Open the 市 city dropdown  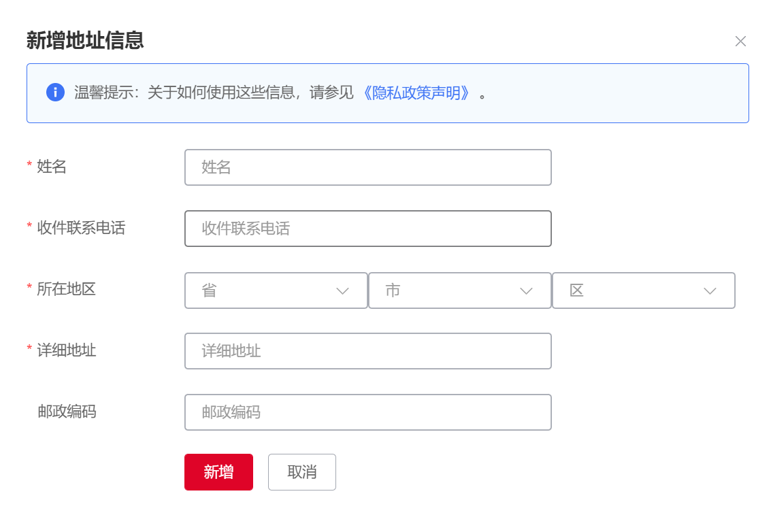[x=459, y=290]
